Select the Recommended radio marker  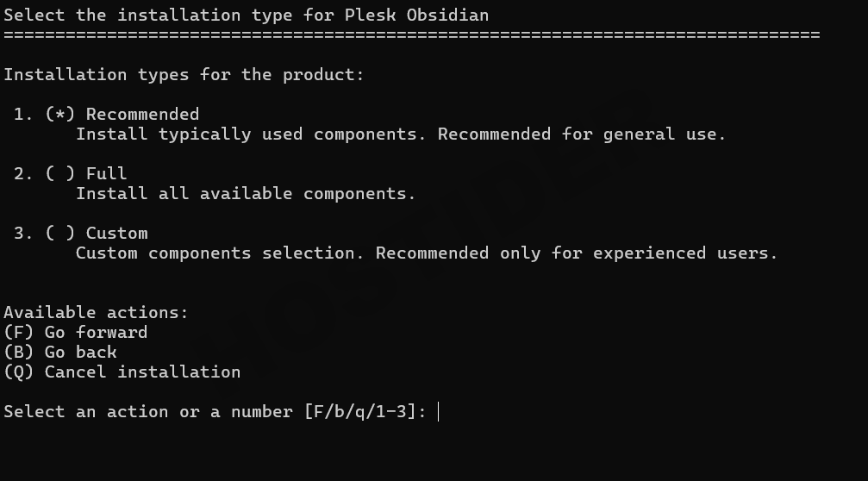pyautogui.click(x=59, y=115)
